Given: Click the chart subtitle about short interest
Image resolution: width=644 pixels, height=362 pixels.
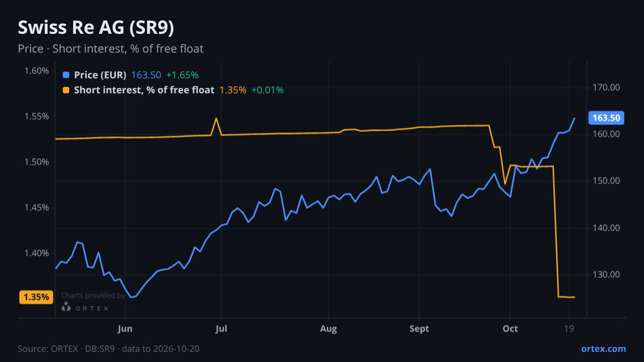Looking at the screenshot, I should 111,49.
